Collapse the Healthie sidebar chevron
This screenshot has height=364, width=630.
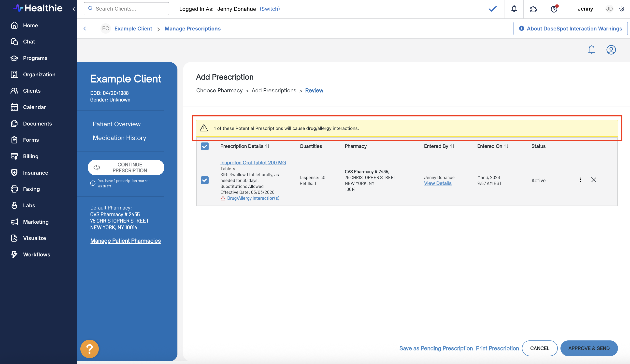(73, 9)
